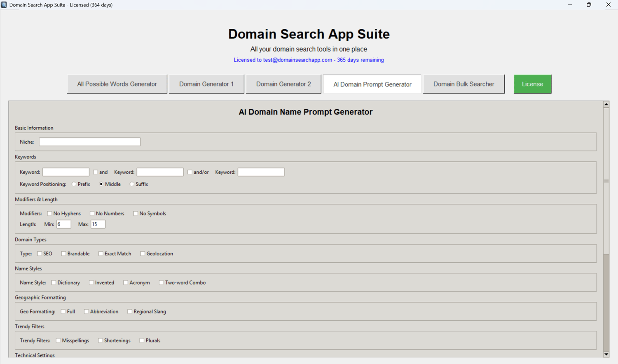The height and width of the screenshot is (364, 618).
Task: Minimize the Domain Search App Suite window
Action: 570,5
